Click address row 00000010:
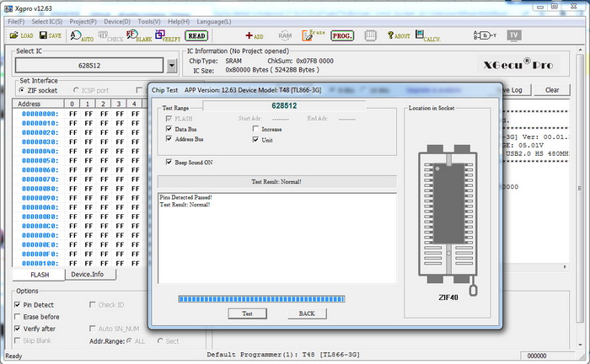Screen dimensions: 590x364 click(x=40, y=123)
